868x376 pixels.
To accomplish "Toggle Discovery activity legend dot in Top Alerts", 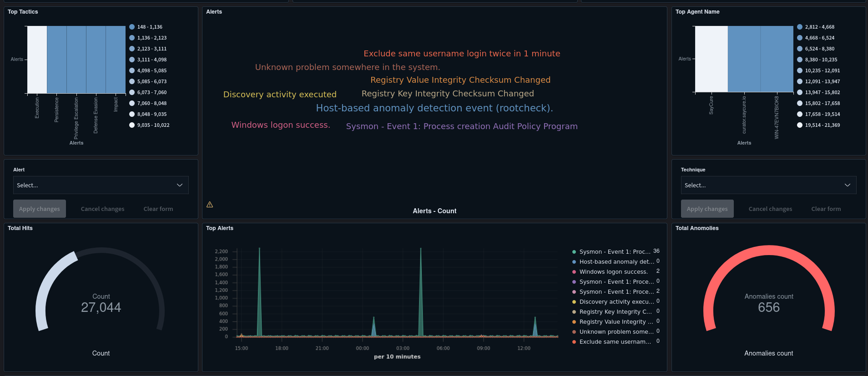I will tap(574, 302).
